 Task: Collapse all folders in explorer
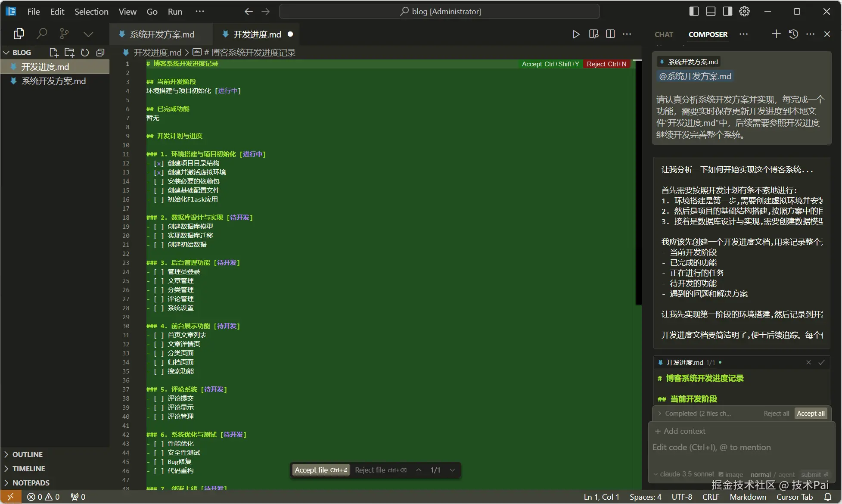[x=100, y=53]
